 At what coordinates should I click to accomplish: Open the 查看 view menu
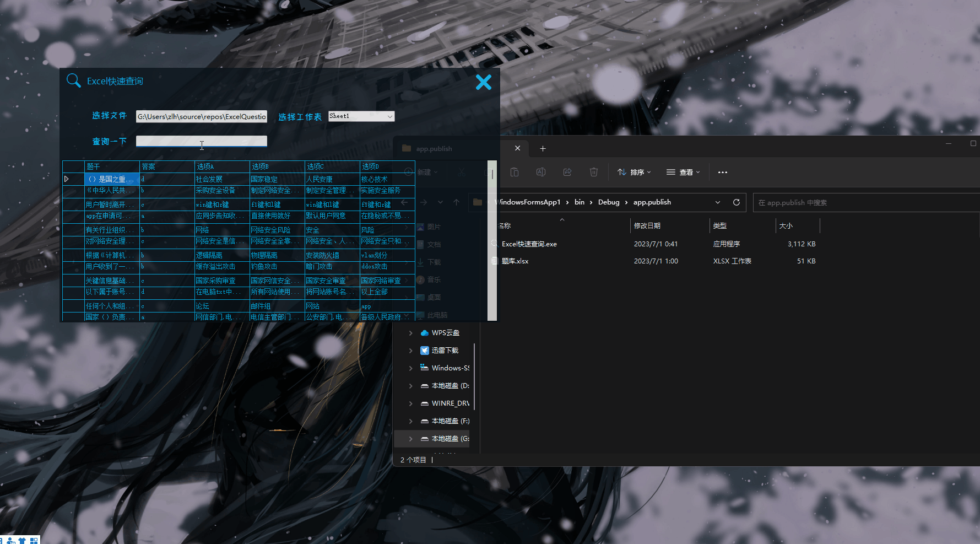[683, 172]
